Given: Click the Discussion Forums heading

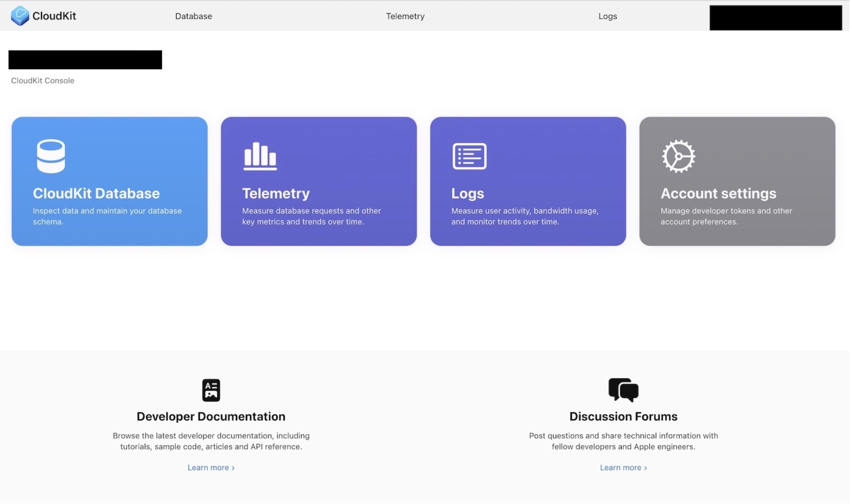Looking at the screenshot, I should tap(623, 417).
